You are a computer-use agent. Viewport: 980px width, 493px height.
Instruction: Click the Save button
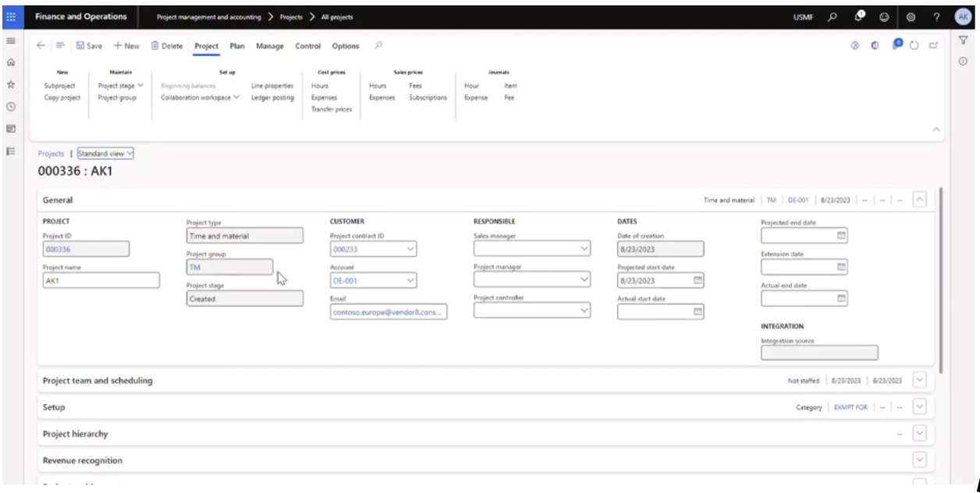(90, 46)
